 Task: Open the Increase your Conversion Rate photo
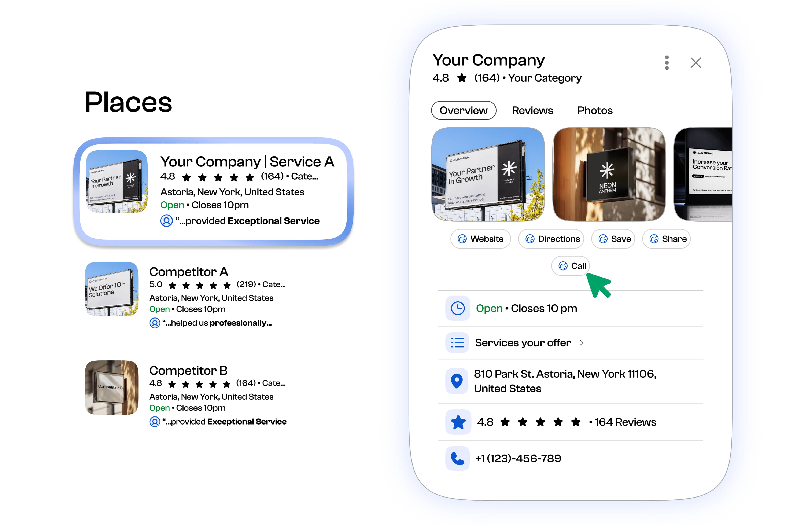click(x=703, y=174)
